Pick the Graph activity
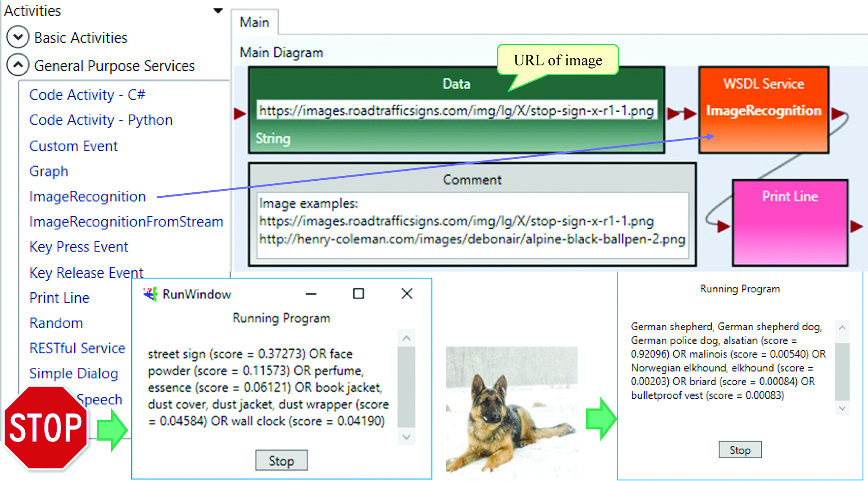 click(x=49, y=172)
